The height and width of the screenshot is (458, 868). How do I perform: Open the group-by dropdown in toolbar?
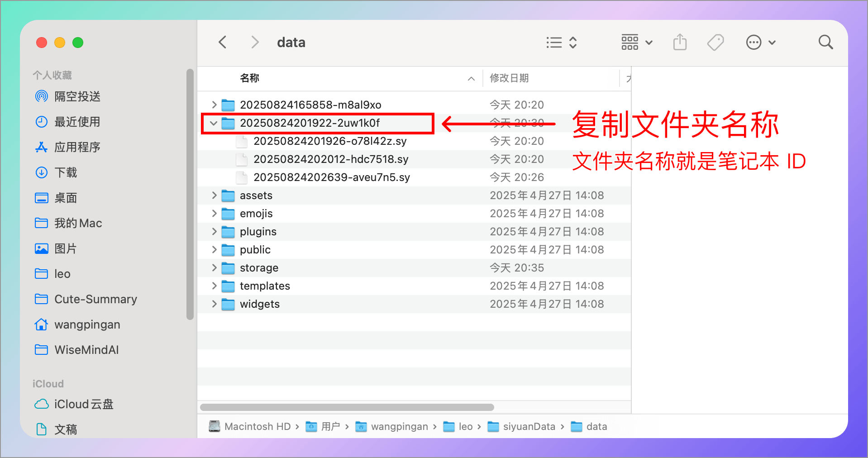636,42
